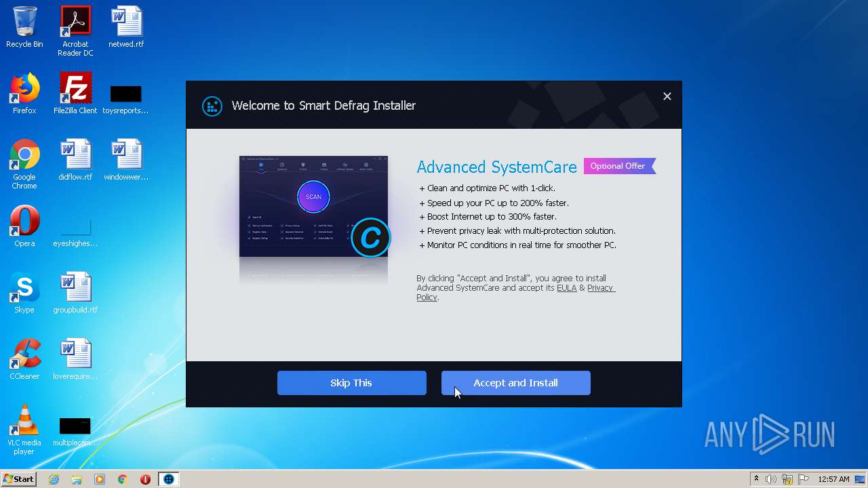Open VLC media player shortcut
Viewport: 868px width, 488px height.
(24, 430)
